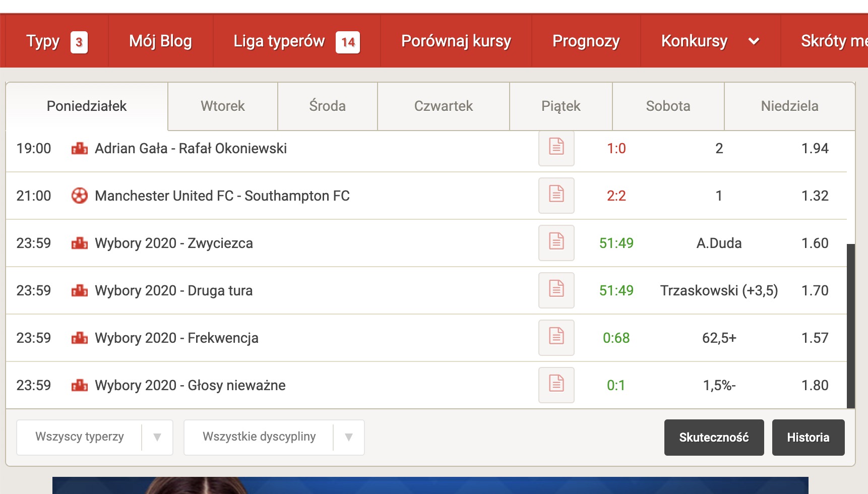Switch to the Wtorek tab
This screenshot has width=868, height=494.
[223, 106]
